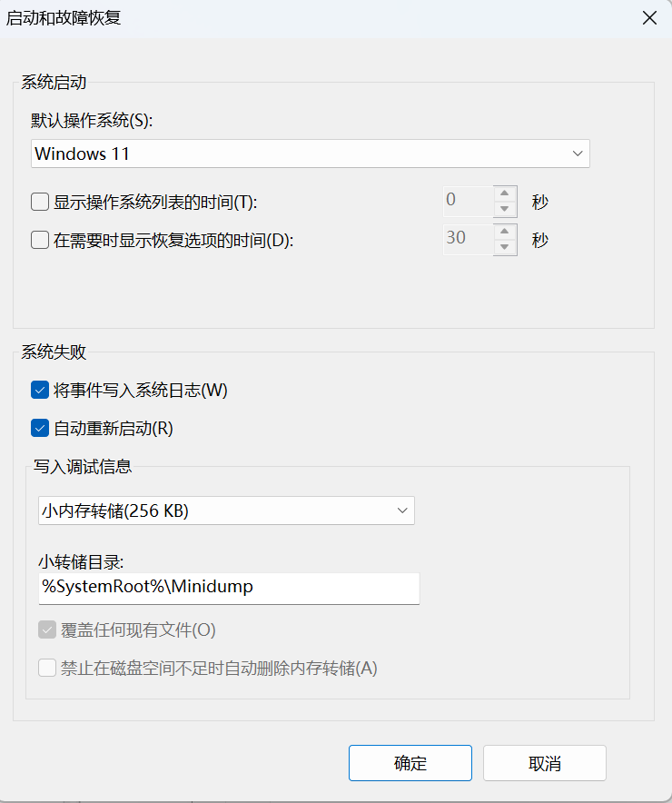Enable 显示操作系统列表的时间 checkbox
Viewport: 672px width, 803px height.
click(40, 202)
